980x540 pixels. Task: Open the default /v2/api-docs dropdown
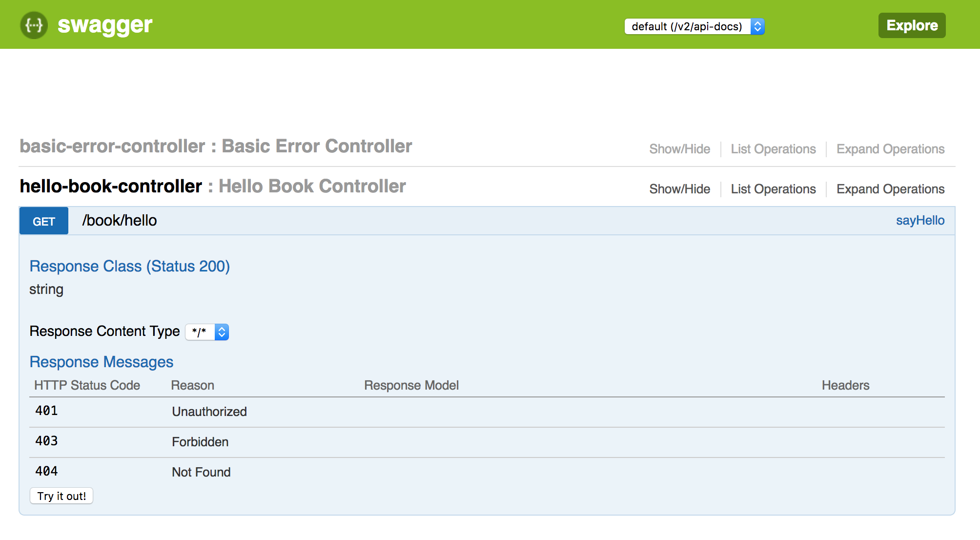pyautogui.click(x=694, y=25)
